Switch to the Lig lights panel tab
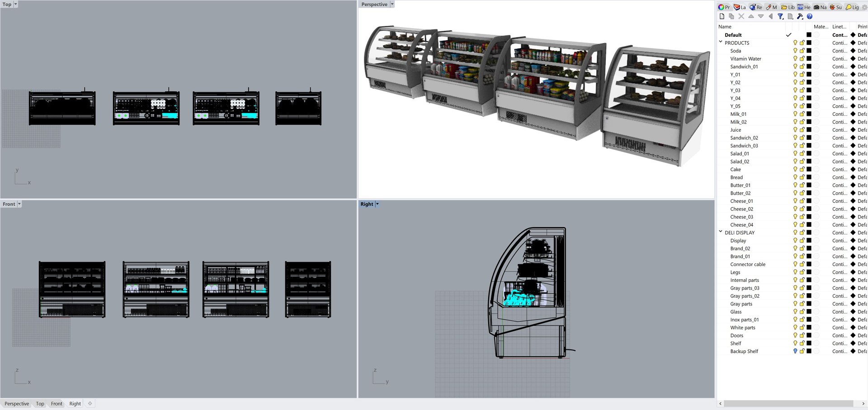 coord(852,7)
